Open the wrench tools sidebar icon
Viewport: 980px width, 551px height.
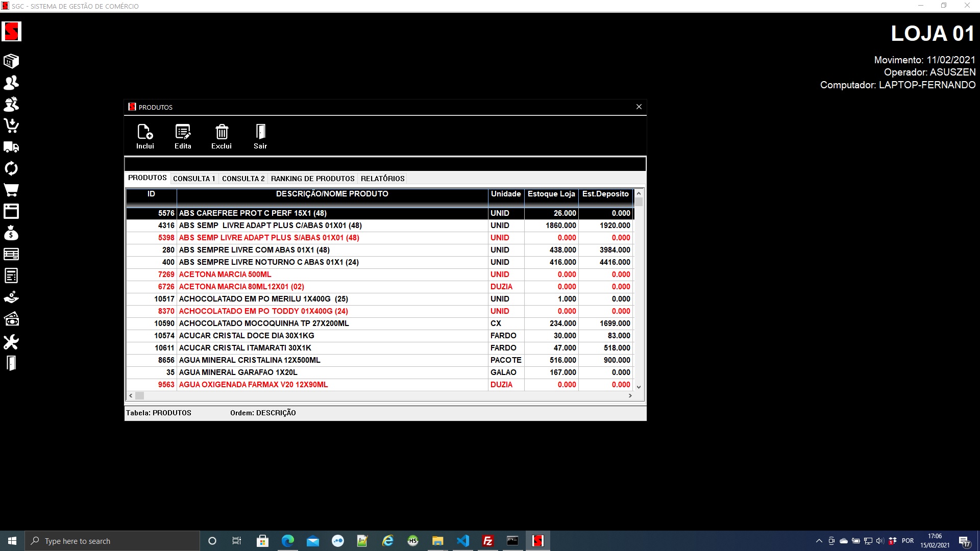pos(11,342)
